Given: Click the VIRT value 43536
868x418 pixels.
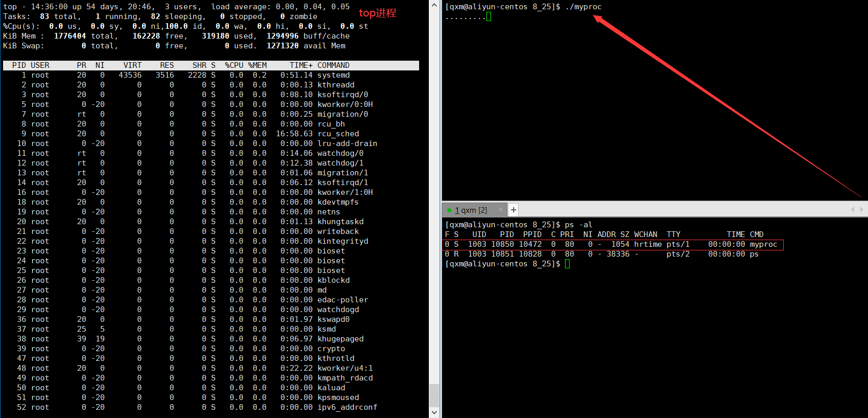Looking at the screenshot, I should pyautogui.click(x=130, y=75).
